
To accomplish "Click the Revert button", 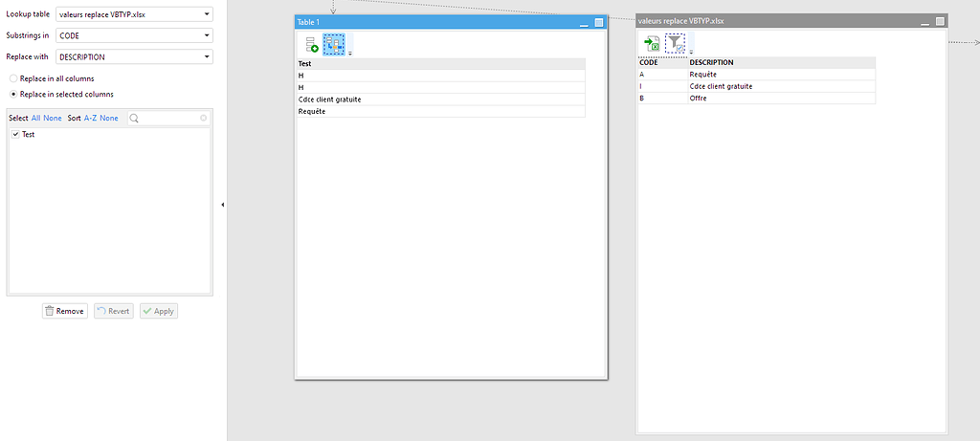I will 114,311.
